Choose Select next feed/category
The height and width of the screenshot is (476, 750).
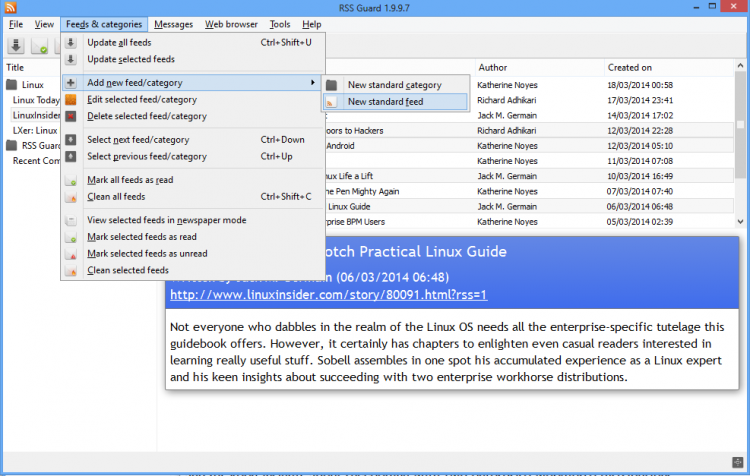pyautogui.click(x=193, y=140)
